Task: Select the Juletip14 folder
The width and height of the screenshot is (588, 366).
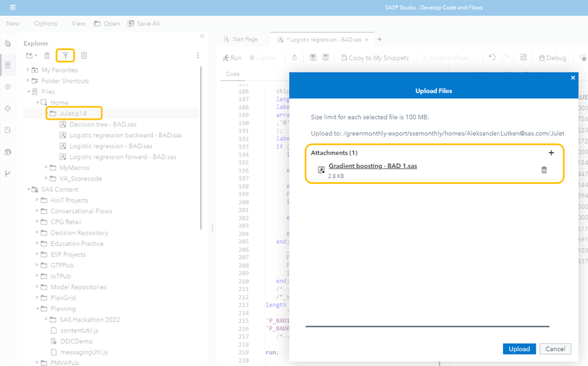Action: 73,113
